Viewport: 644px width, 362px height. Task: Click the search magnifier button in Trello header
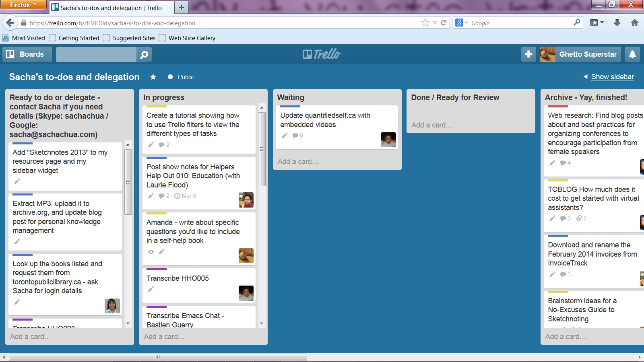click(x=144, y=54)
